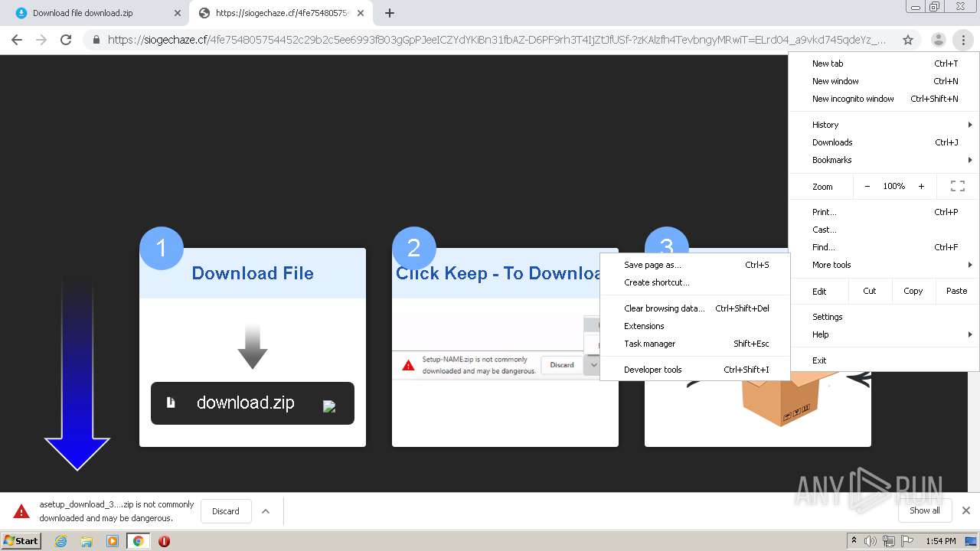Close the siogechaze.cf tab
980x551 pixels.
pyautogui.click(x=361, y=13)
